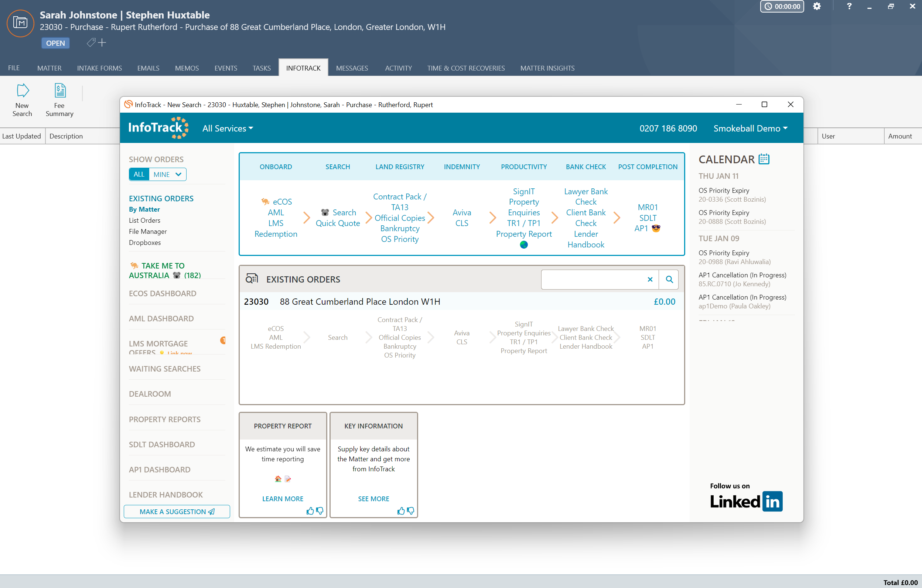The height and width of the screenshot is (588, 922).
Task: Open the settings gear icon
Action: point(817,7)
